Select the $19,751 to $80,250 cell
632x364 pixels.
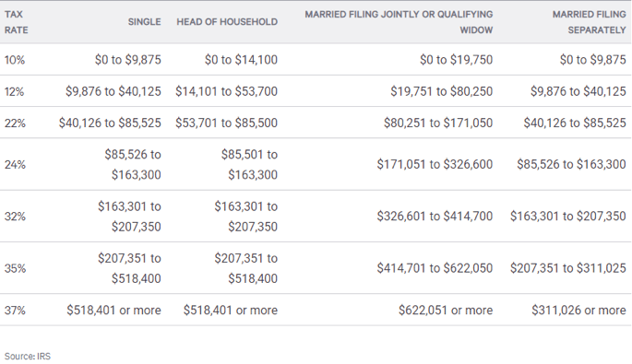tap(441, 91)
